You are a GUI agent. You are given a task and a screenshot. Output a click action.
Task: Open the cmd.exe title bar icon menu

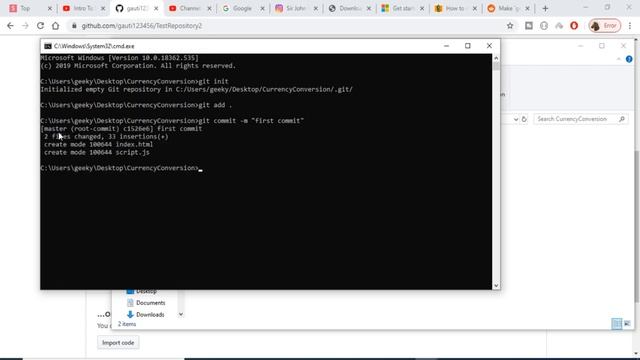(x=48, y=46)
